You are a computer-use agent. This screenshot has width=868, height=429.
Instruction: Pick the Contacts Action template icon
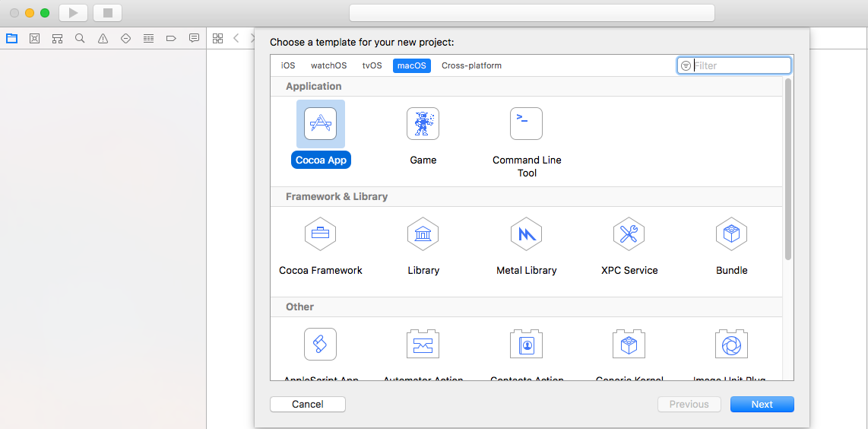coord(526,345)
